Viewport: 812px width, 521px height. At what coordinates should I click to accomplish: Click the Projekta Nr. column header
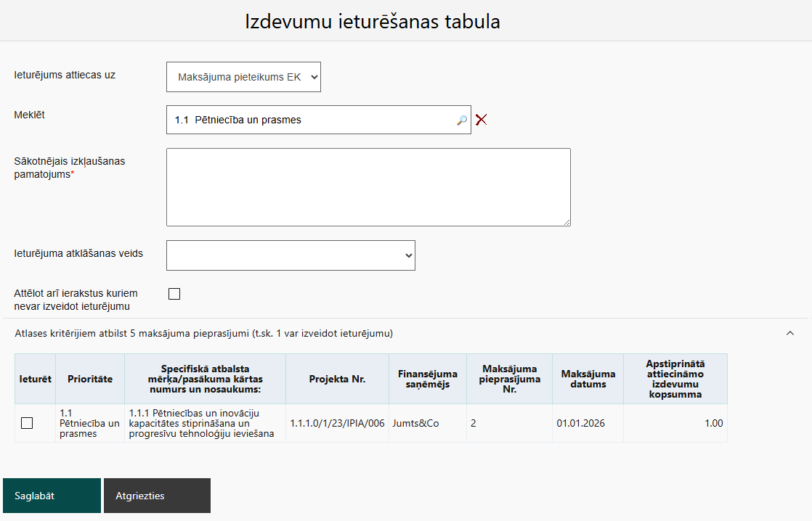(x=337, y=379)
